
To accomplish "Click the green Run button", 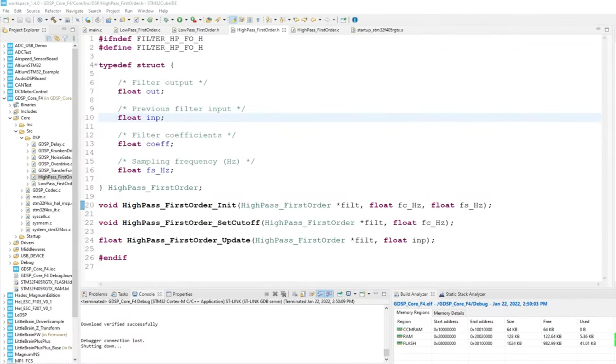I will 179,20.
